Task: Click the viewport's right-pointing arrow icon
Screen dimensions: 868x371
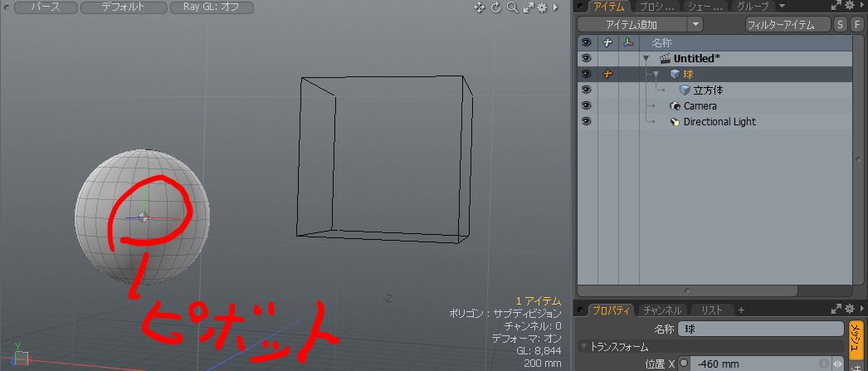Action: (x=555, y=7)
